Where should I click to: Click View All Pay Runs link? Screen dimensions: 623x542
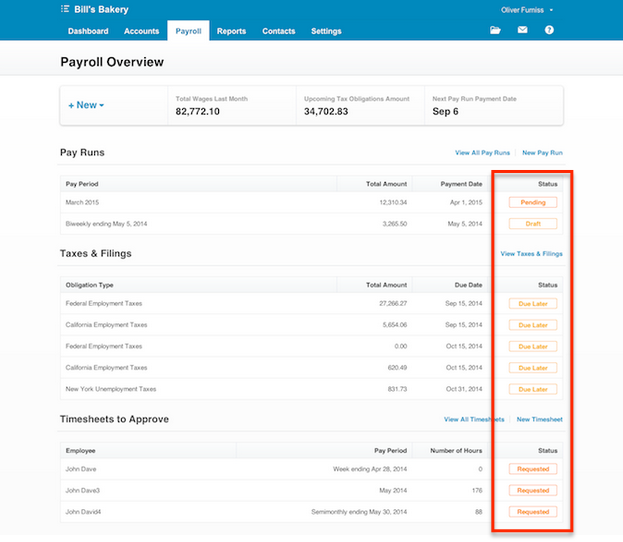click(x=482, y=153)
